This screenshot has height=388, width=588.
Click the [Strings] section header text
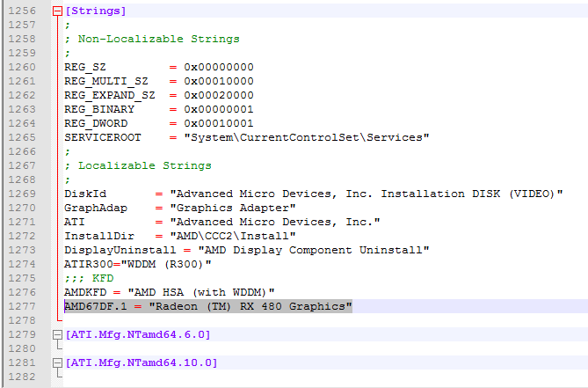(x=96, y=11)
